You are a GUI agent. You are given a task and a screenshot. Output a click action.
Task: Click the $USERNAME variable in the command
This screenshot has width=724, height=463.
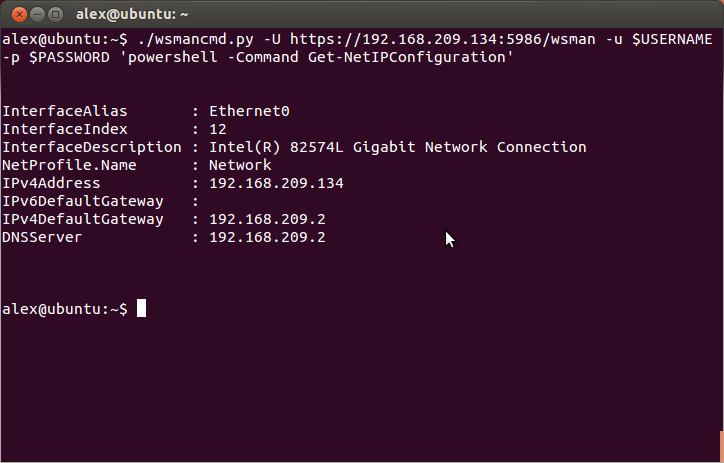[x=672, y=39]
